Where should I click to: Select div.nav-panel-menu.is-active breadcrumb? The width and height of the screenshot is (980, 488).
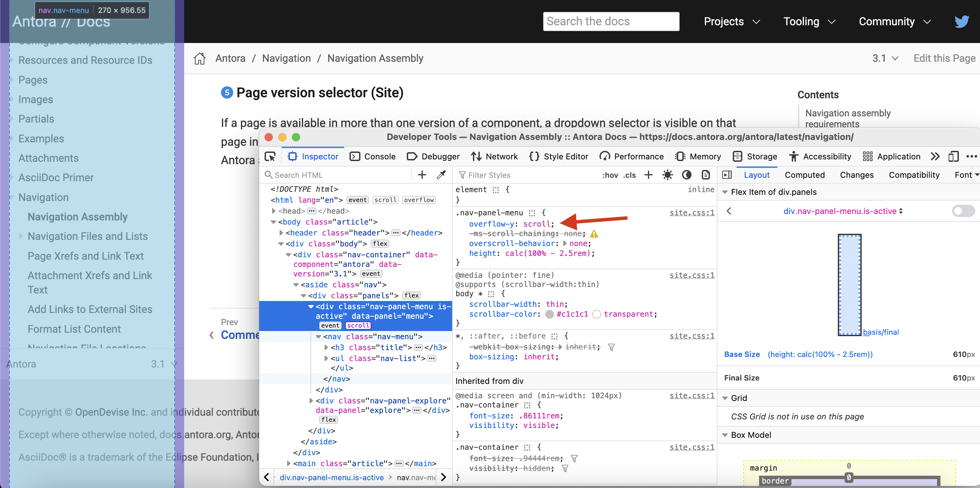tap(331, 477)
